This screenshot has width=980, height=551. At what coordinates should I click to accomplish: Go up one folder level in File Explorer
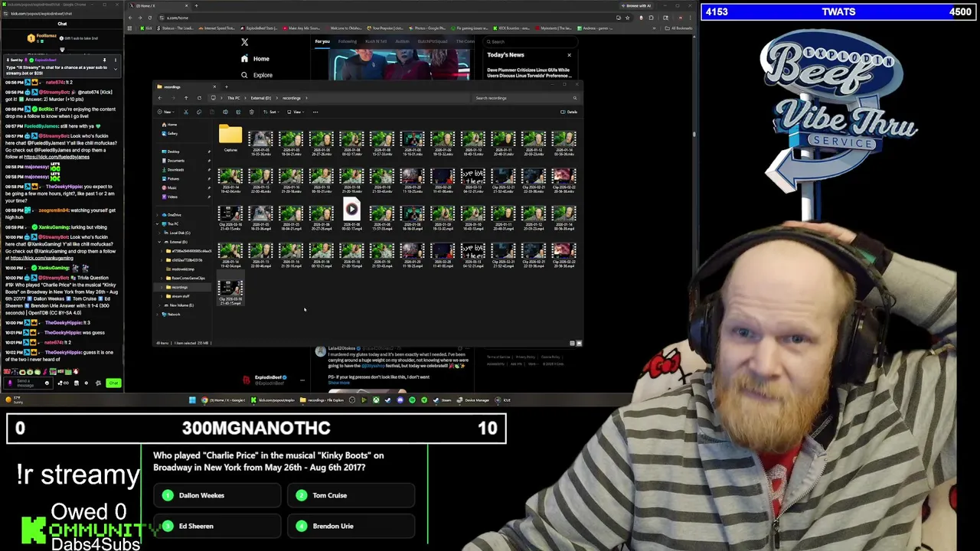click(x=186, y=98)
